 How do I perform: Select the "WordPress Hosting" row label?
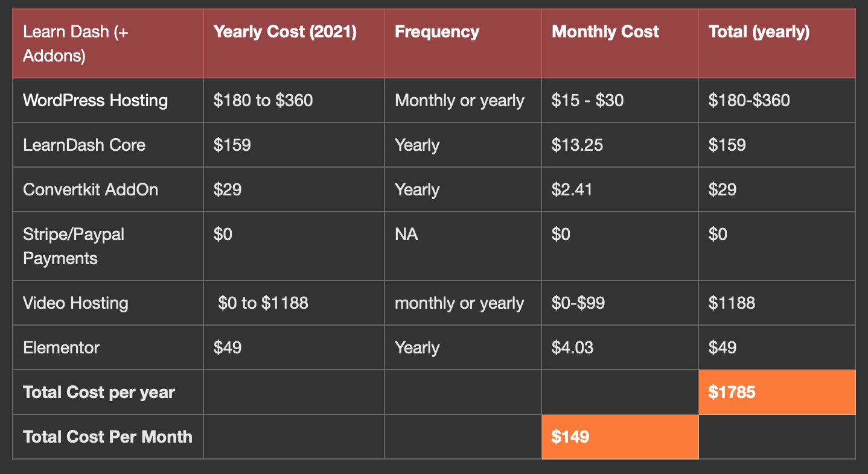95,100
